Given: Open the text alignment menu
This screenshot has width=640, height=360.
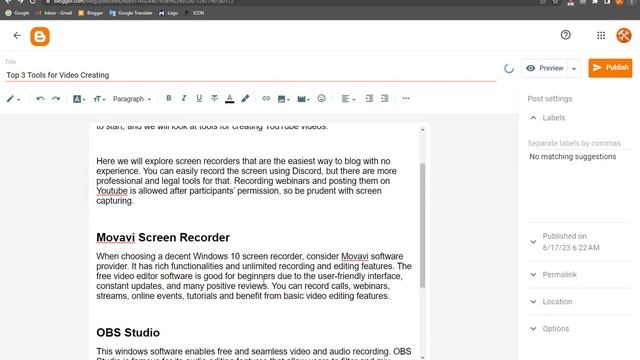Looking at the screenshot, I should pos(348,99).
